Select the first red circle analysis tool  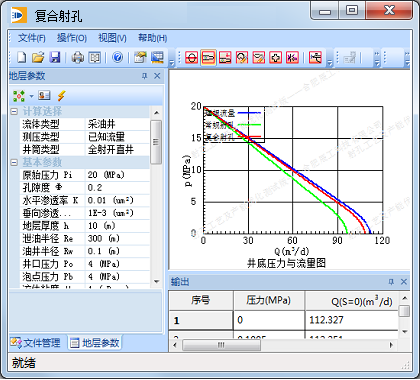tap(191, 57)
